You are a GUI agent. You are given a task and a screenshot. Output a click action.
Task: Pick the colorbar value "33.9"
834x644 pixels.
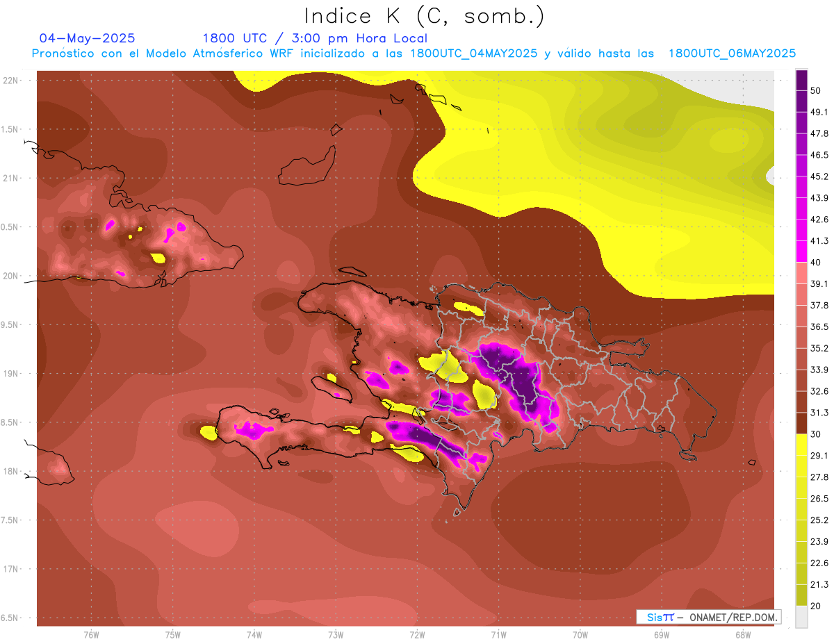819,370
